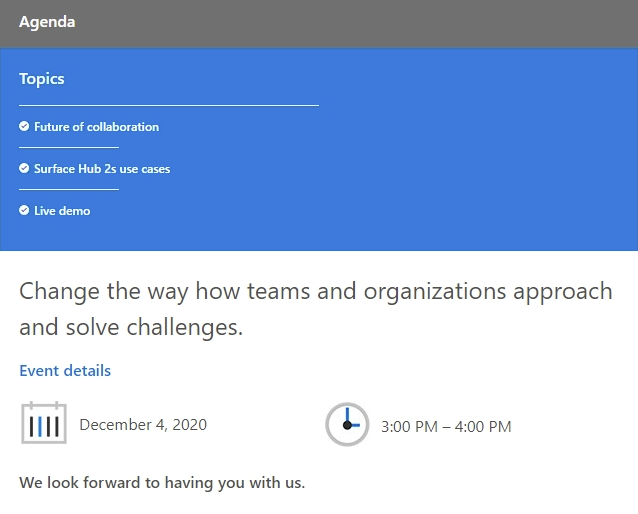Click the divider line under Topics
Image resolution: width=638 pixels, height=514 pixels.
coord(169,105)
